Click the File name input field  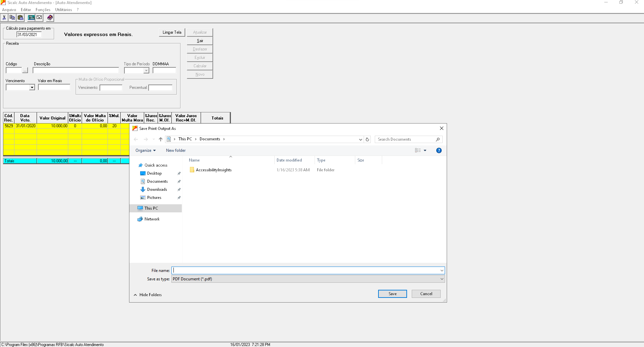[x=306, y=271]
